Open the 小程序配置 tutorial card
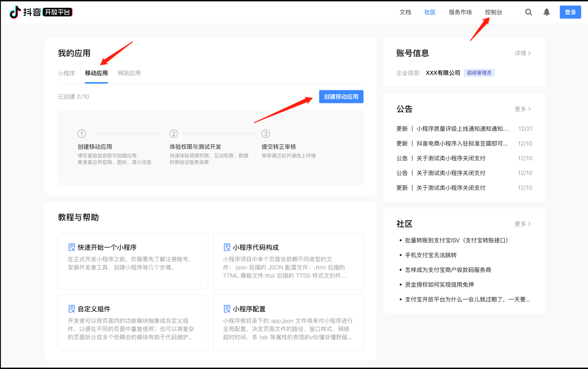The width and height of the screenshot is (588, 369). click(x=288, y=323)
